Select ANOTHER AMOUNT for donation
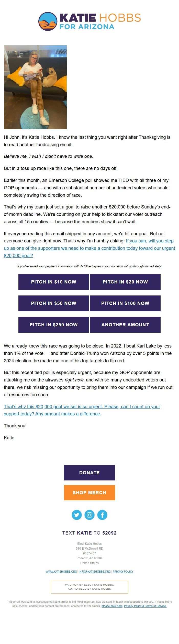This screenshot has height=644, width=179. pos(125,325)
